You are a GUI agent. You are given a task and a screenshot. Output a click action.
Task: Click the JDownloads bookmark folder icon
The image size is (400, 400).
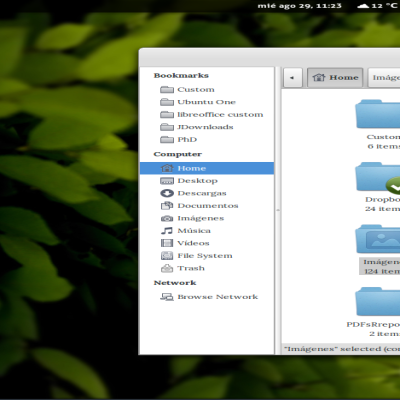pyautogui.click(x=167, y=127)
